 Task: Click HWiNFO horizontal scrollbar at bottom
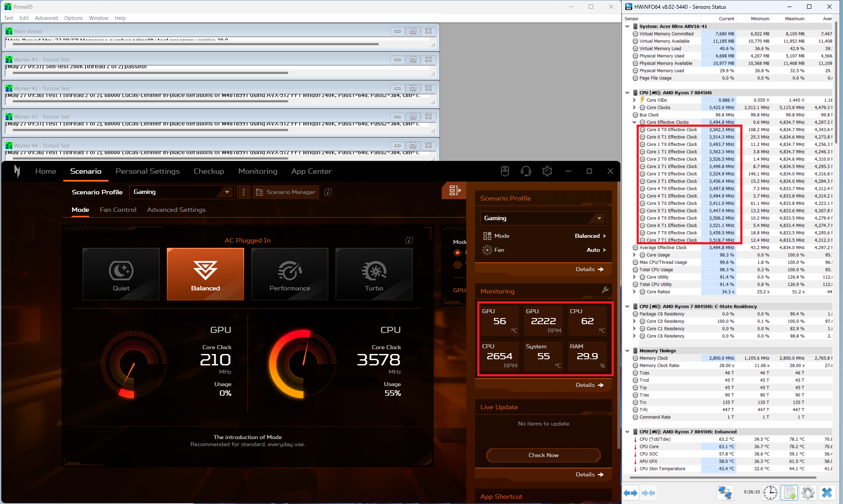723,477
